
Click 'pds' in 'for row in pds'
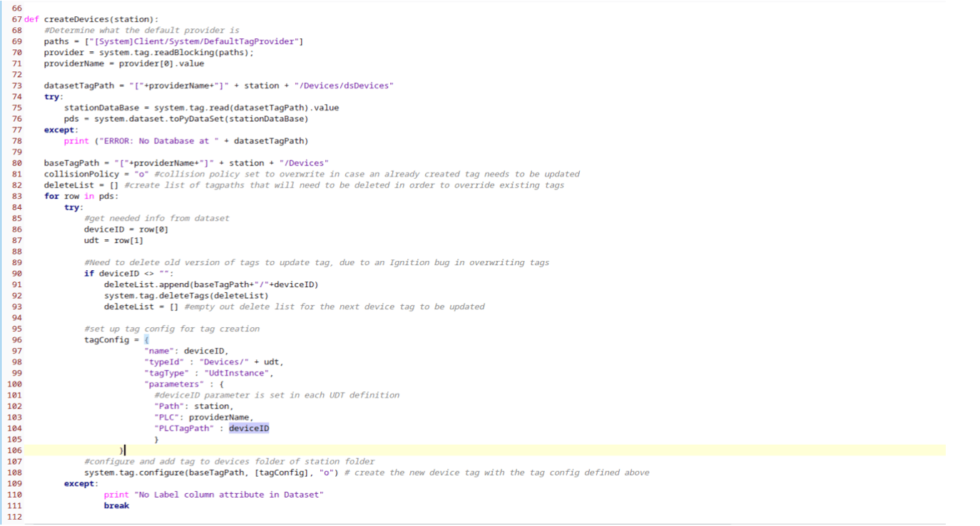pos(106,196)
